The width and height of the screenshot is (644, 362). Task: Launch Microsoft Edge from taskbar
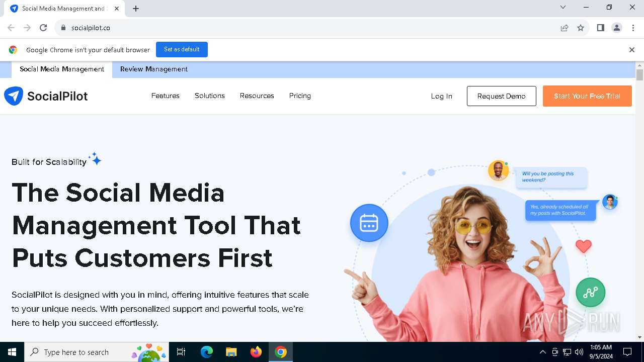(x=207, y=352)
